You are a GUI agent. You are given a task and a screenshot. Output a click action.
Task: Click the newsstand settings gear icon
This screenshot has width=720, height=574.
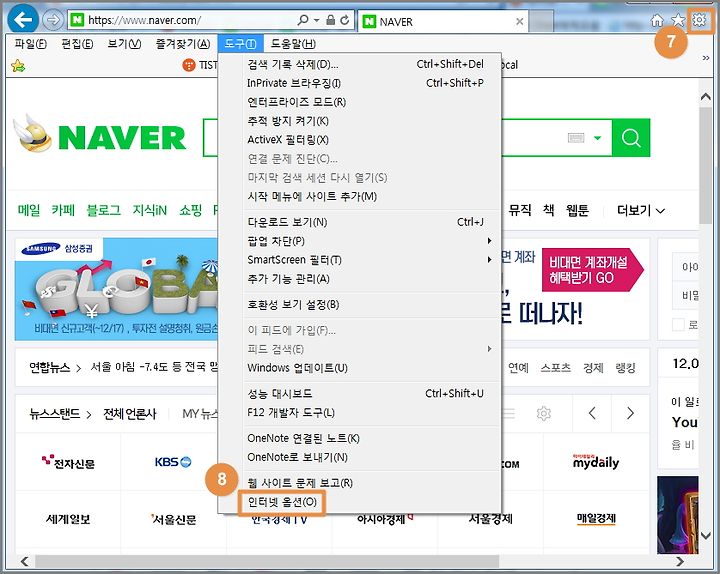coord(544,413)
